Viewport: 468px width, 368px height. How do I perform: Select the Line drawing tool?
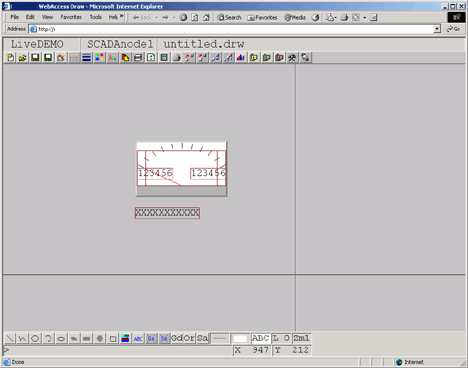pos(10,339)
